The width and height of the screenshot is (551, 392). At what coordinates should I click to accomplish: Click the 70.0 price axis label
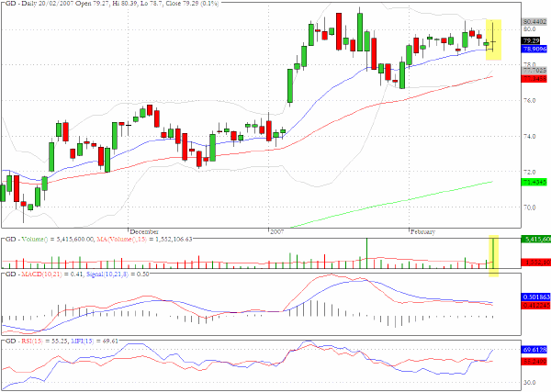pos(530,207)
